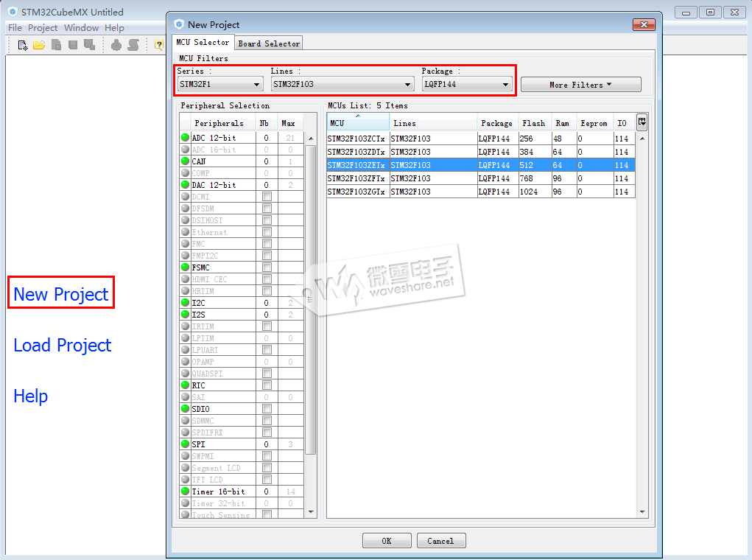The height and width of the screenshot is (560, 752).
Task: Click the green status icon beside I2S
Action: coord(185,315)
